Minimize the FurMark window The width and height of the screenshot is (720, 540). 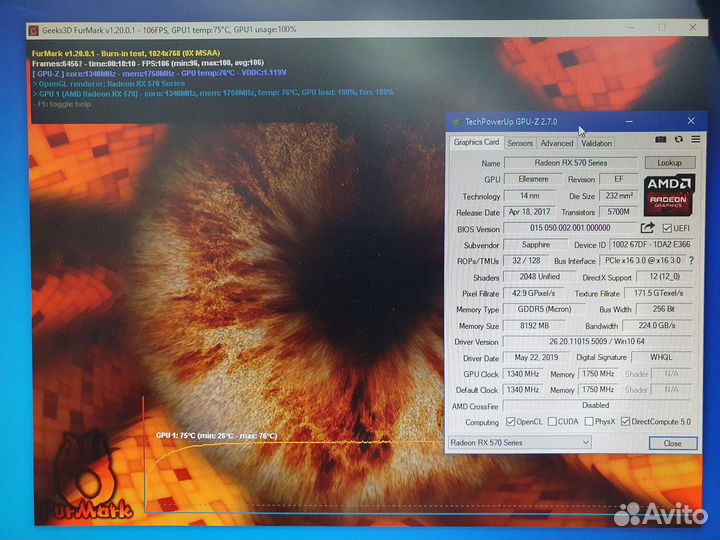632,28
